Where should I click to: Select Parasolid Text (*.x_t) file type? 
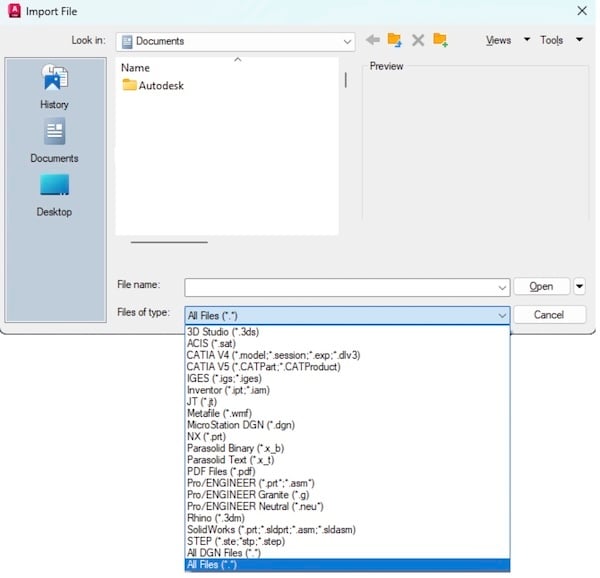click(347, 460)
